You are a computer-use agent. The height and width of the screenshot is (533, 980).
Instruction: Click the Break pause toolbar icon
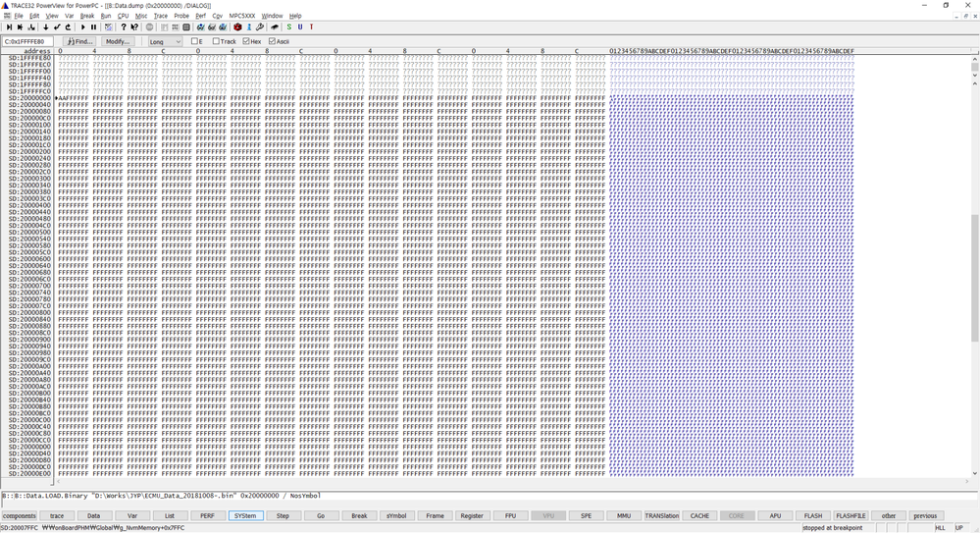(x=94, y=27)
